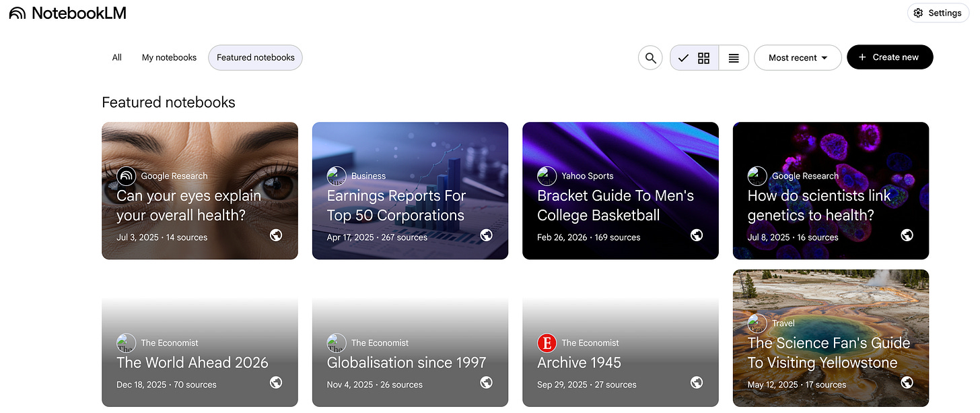
Task: Open 'How do scientists link genetics to health?' notebook
Action: [831, 191]
